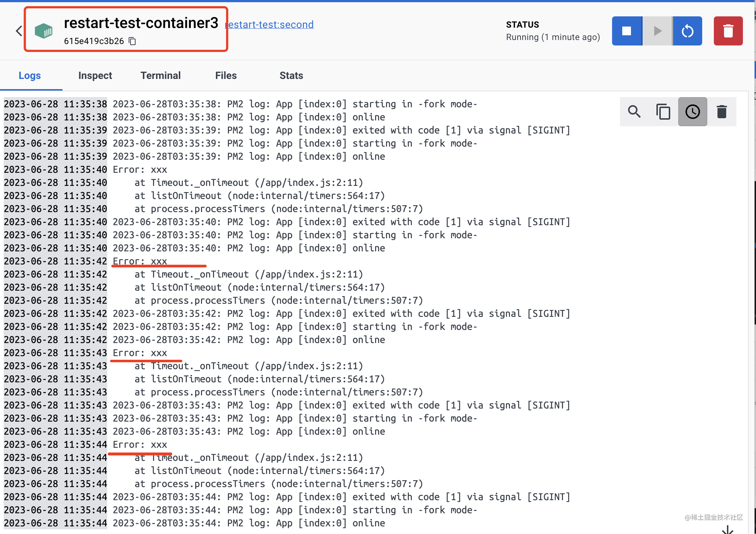Restart the container

pos(687,31)
